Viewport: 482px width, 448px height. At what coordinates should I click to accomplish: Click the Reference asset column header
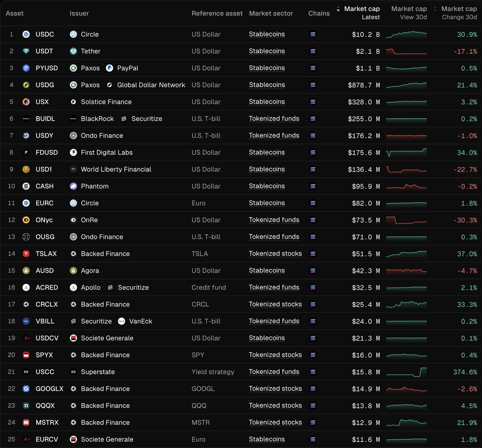(x=217, y=13)
